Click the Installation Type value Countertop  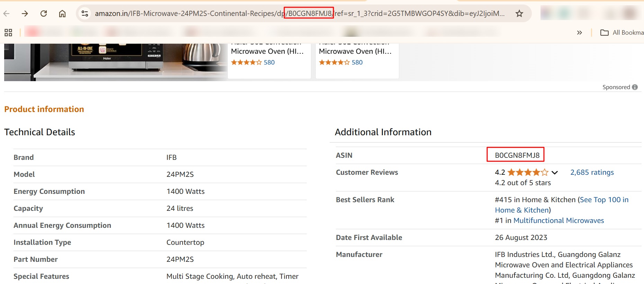(185, 242)
